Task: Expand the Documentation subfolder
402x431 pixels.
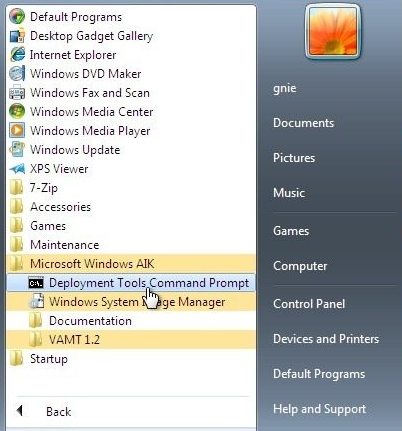Action: coord(131,321)
